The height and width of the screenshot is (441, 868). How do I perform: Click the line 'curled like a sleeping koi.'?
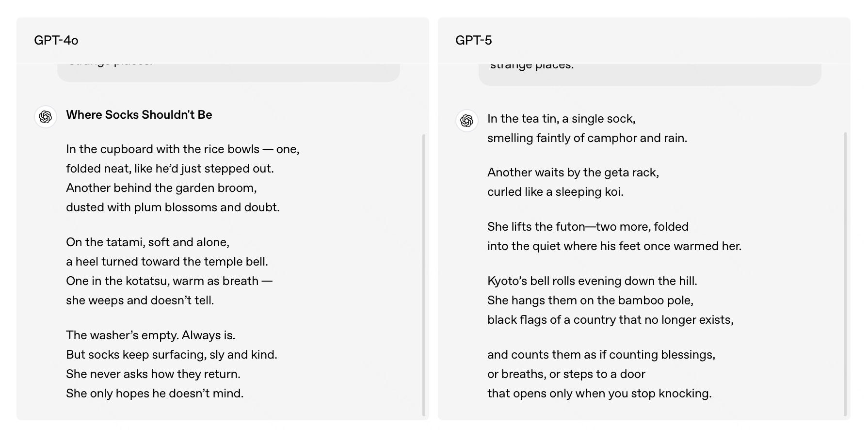click(555, 192)
